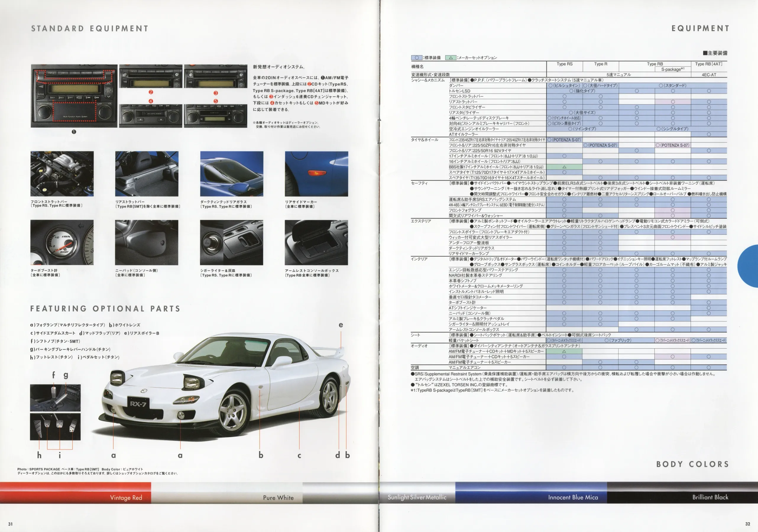Click the black number 1 marker under the audio unit

[x=74, y=132]
